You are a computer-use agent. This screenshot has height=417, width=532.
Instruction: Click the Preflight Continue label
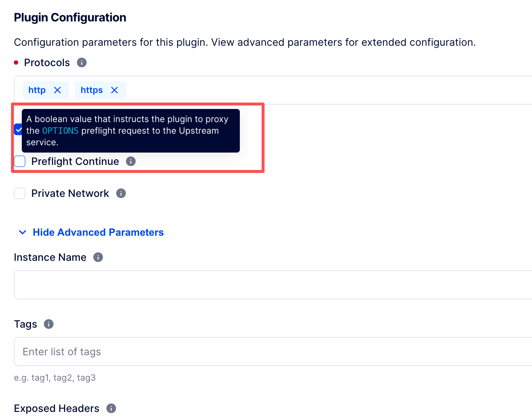[x=75, y=161]
